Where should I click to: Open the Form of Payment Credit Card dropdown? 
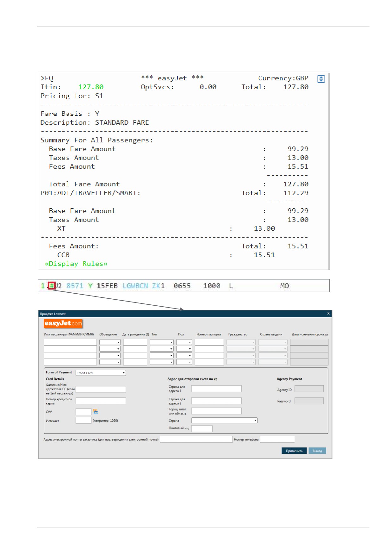[x=101, y=373]
